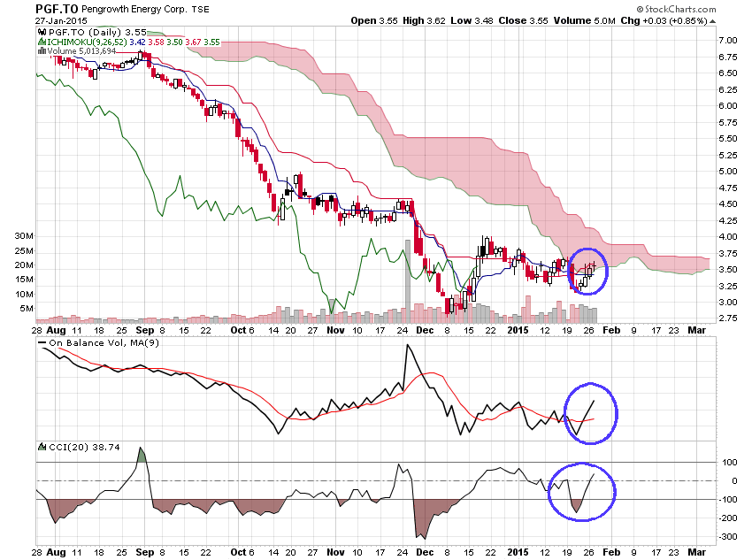
Task: Click the 100 level on CCI axis
Action: tap(730, 462)
